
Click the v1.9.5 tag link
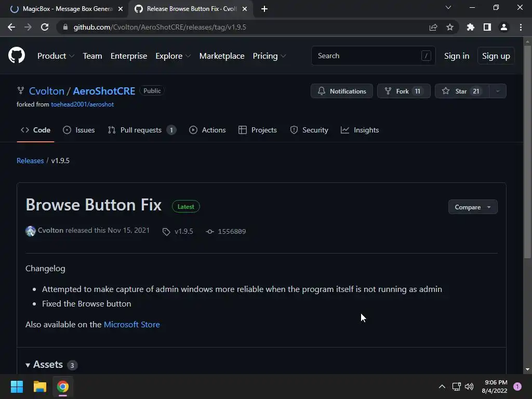[184, 231]
